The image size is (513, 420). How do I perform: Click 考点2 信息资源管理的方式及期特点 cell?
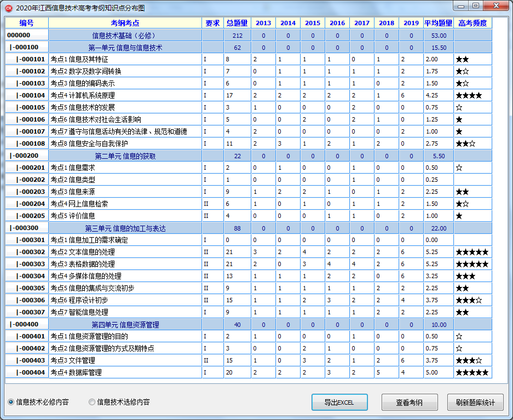(125, 348)
